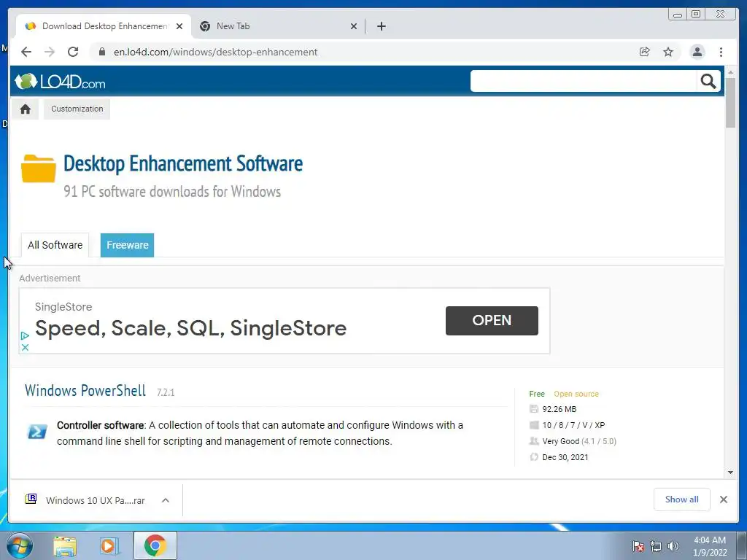Open Windows Explorer from taskbar
Image resolution: width=747 pixels, height=560 pixels.
tap(65, 546)
